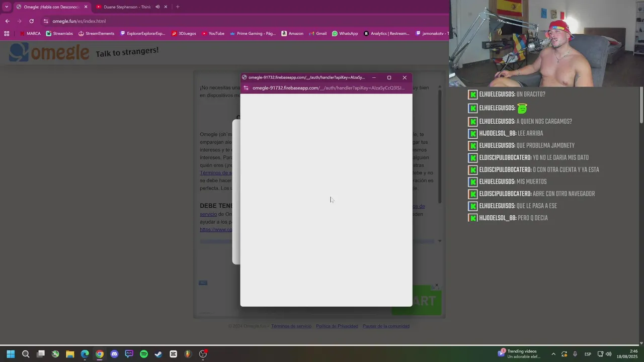Viewport: 644px width, 362px height.
Task: Open Política de Privacidad footer link
Action: tap(337, 326)
